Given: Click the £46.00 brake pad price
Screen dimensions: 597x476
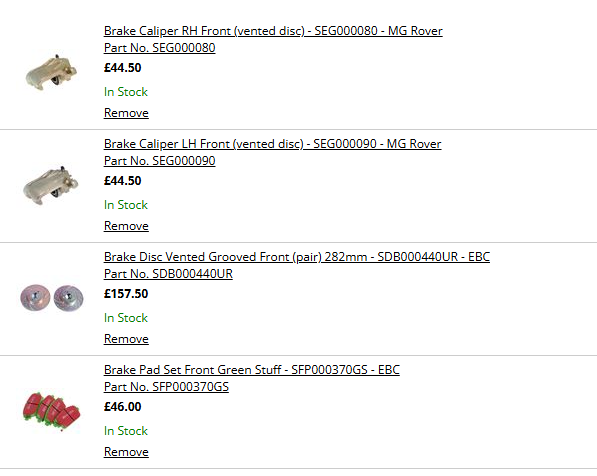Looking at the screenshot, I should click(x=123, y=407).
